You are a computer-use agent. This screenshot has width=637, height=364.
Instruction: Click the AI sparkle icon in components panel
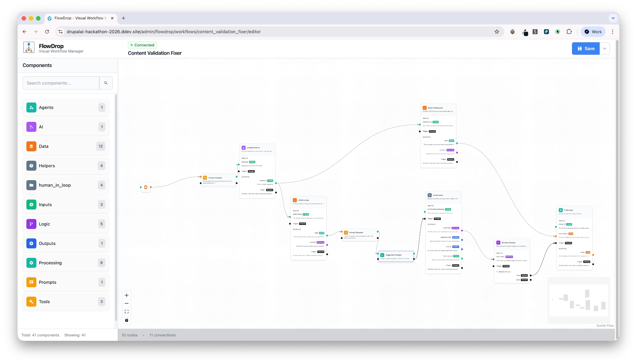pos(31,127)
